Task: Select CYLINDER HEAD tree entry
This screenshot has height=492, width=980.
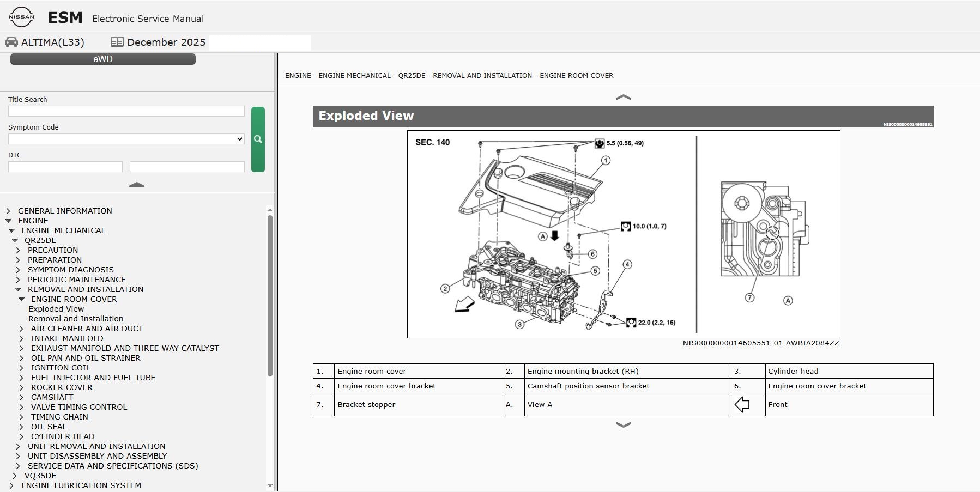Action: [x=63, y=436]
